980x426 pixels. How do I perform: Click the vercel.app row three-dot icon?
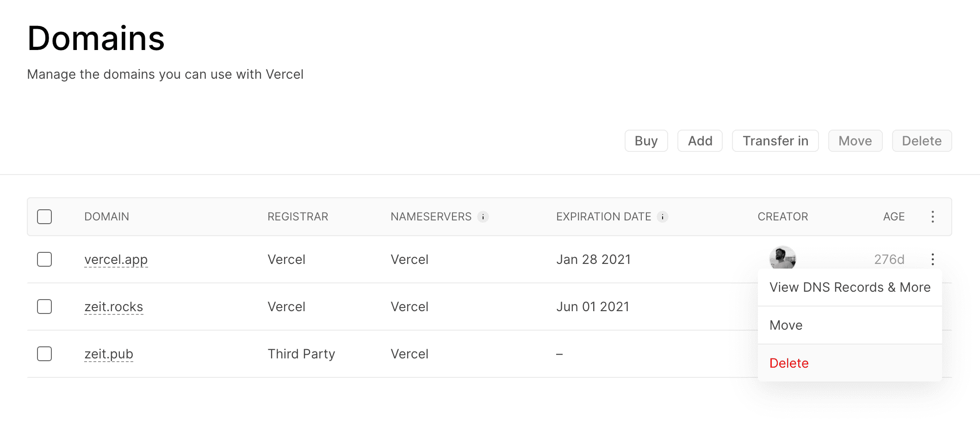[x=932, y=259]
